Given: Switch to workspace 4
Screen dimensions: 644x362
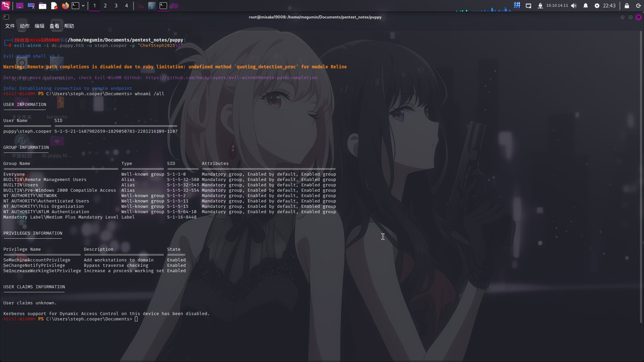Looking at the screenshot, I should pos(126,6).
